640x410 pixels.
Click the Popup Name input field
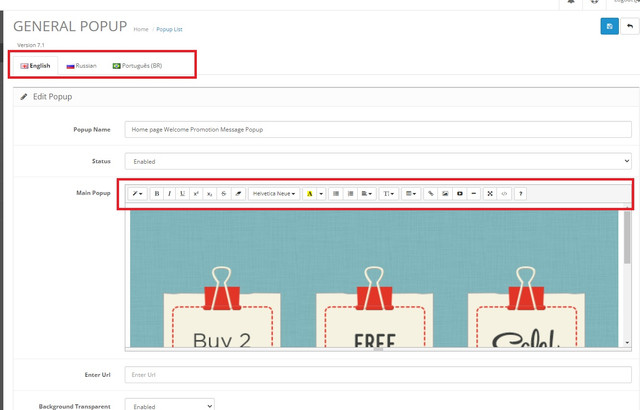coord(378,129)
